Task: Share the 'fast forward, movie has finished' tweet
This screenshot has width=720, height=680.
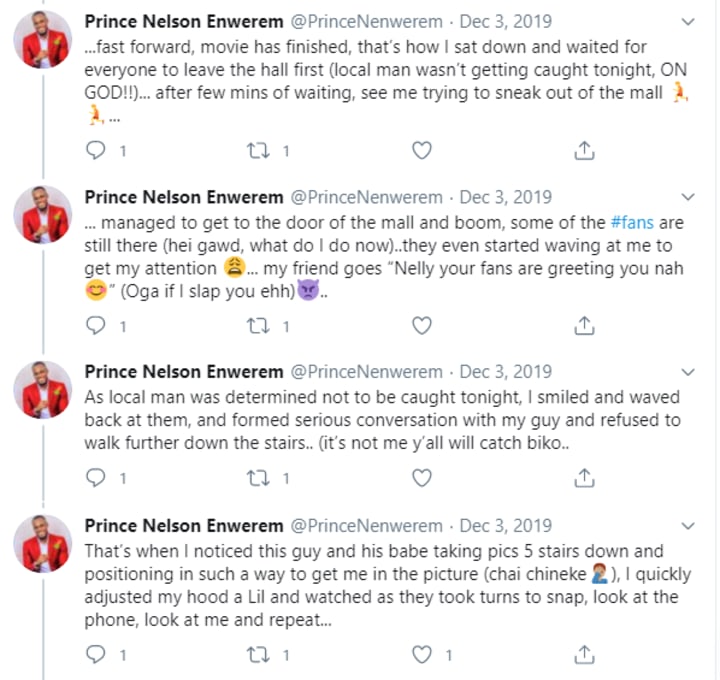Action: click(586, 151)
